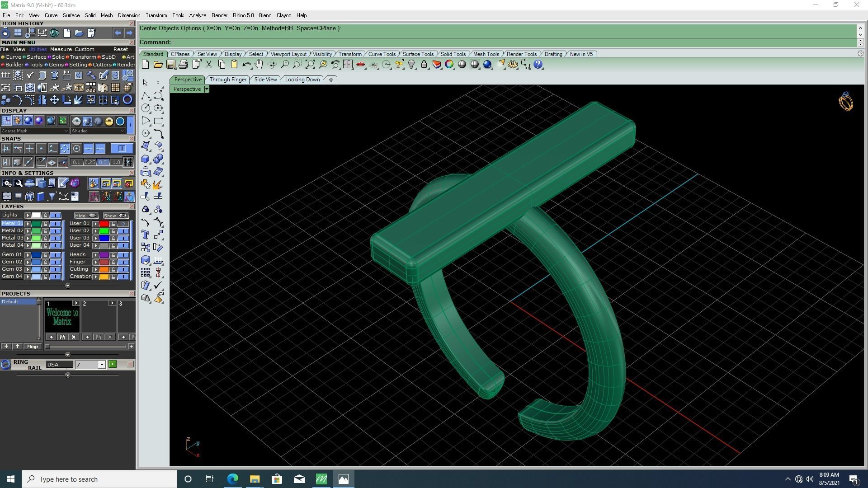This screenshot has height=488, width=868.
Task: Click the User 01 red color swatch
Action: tap(104, 224)
